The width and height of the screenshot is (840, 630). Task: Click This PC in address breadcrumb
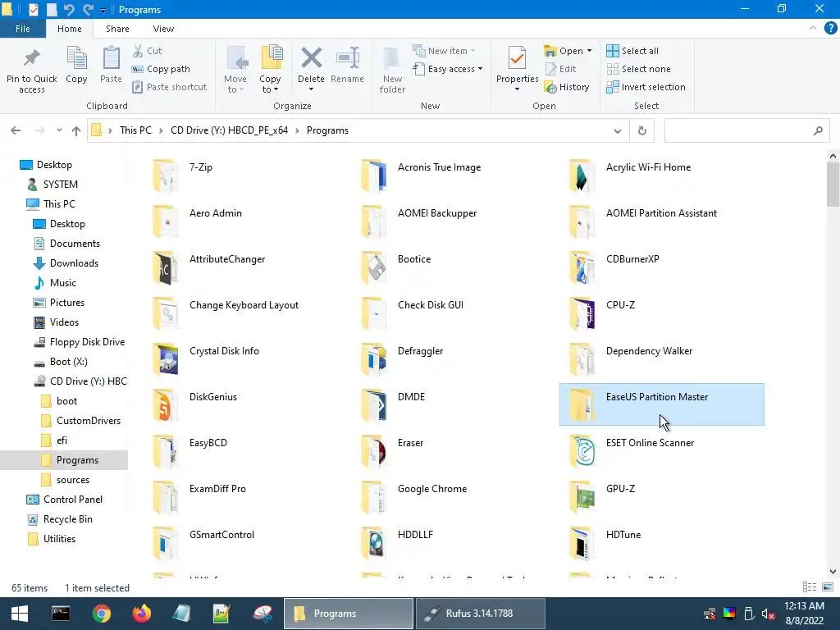point(135,130)
